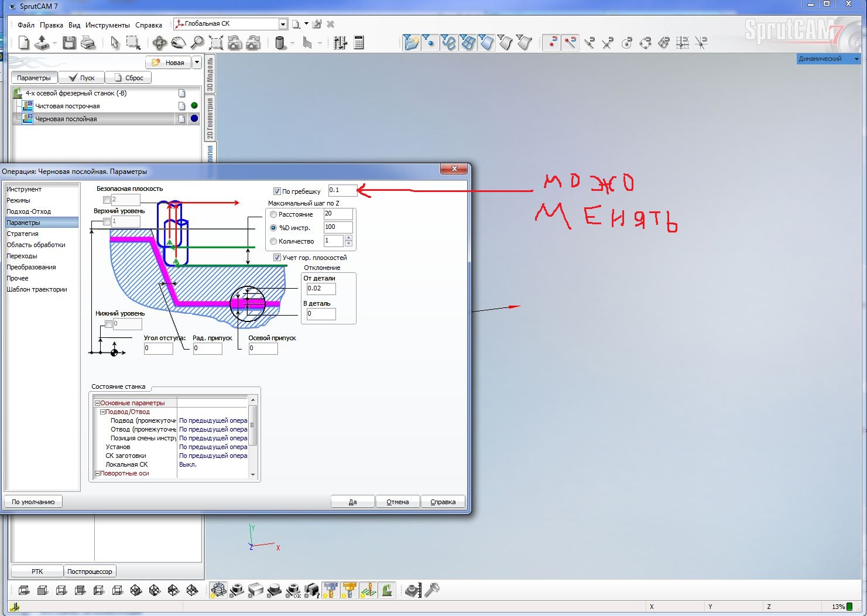Click the wrench and key settings icon
Image resolution: width=867 pixels, height=616 pixels.
tap(432, 590)
